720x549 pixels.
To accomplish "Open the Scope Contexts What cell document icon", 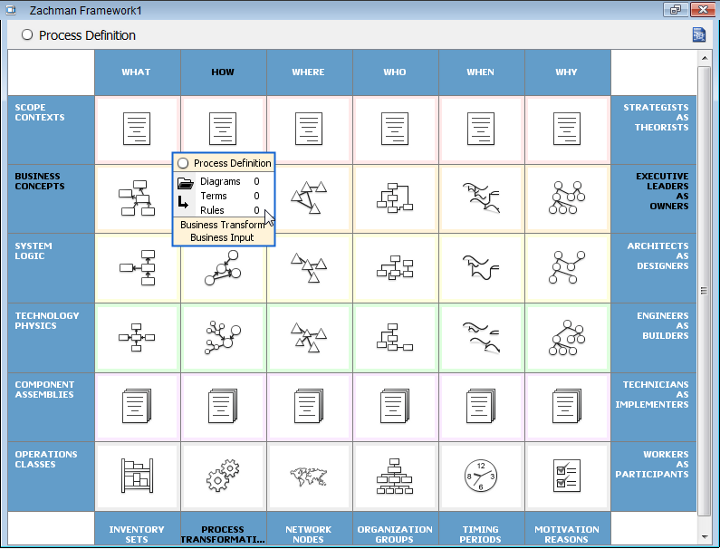I will (137, 129).
